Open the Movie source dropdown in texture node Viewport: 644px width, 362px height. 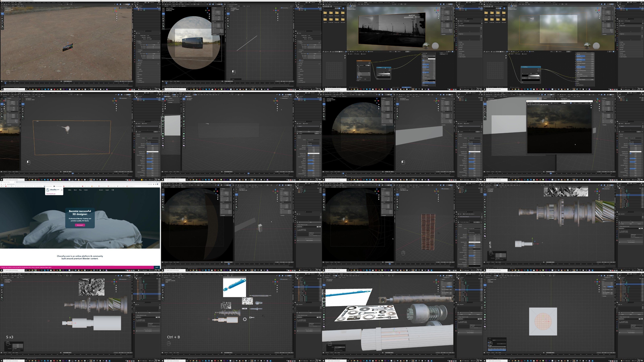(364, 71)
